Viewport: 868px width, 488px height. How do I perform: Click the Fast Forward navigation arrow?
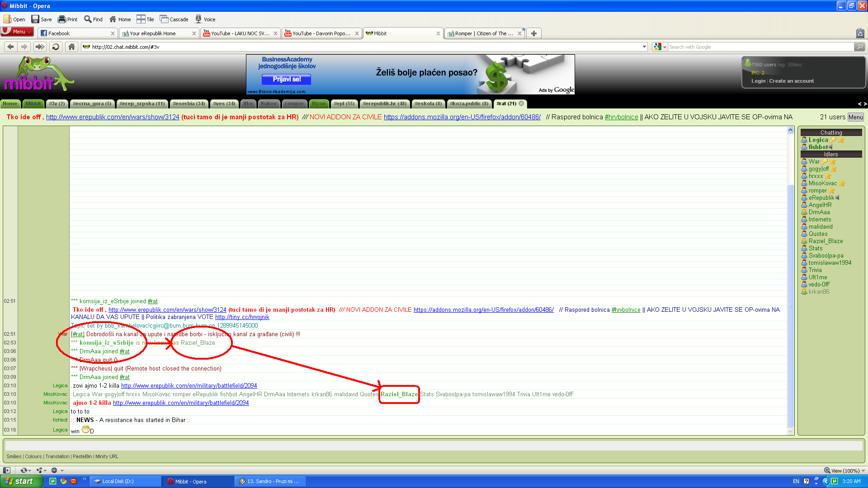click(x=40, y=47)
